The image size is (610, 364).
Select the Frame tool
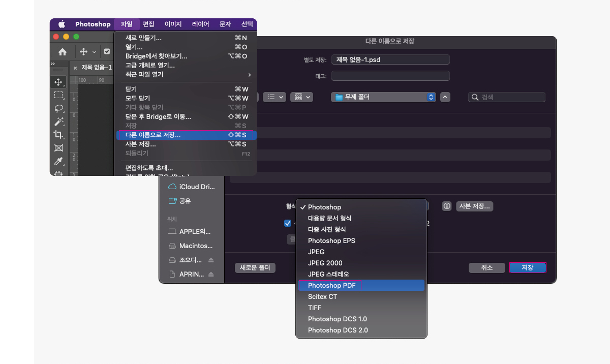click(58, 147)
